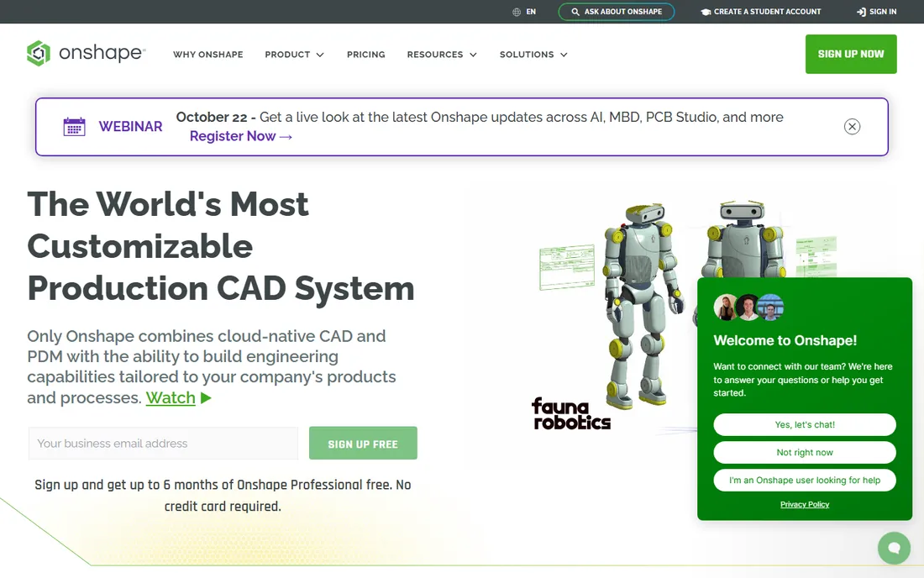Click the Sign Up Now button
Image resolution: width=924 pixels, height=578 pixels.
pyautogui.click(x=851, y=55)
